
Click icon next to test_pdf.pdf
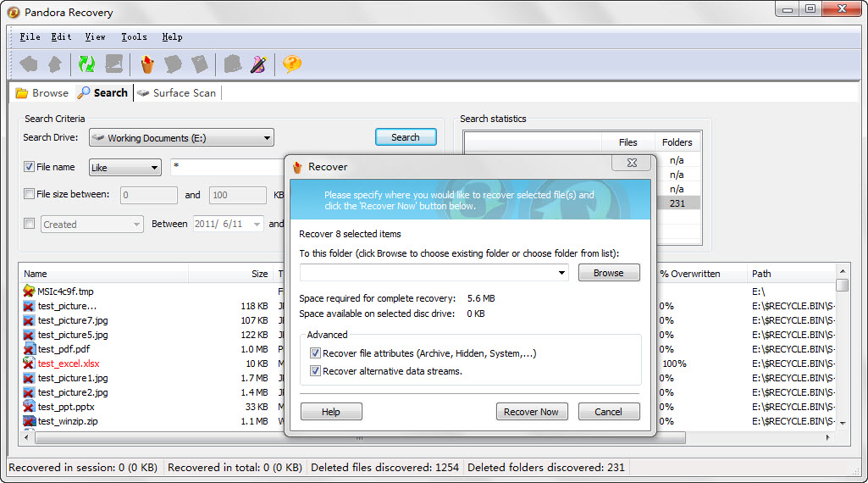29,349
